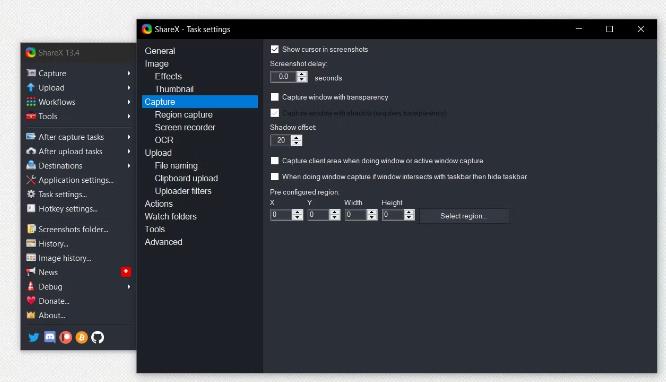Open Region capture settings page
This screenshot has height=382, width=666.
183,115
